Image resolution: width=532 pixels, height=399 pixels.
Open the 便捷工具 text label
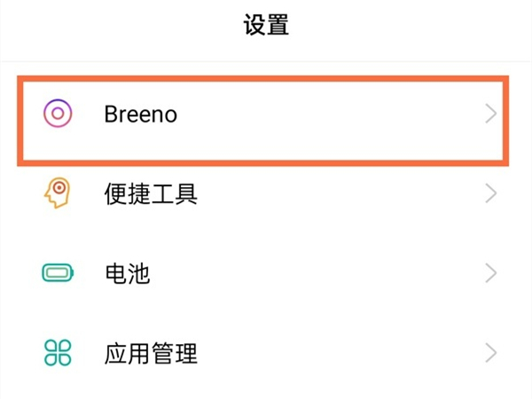point(151,194)
